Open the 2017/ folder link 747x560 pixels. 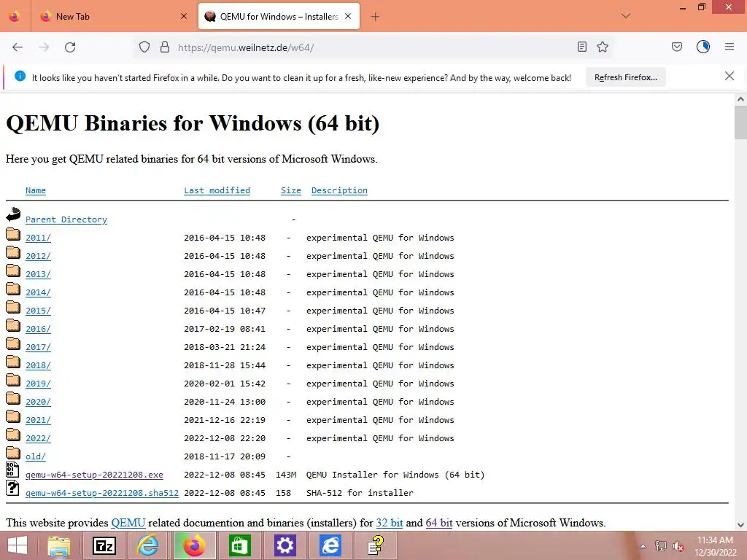(38, 347)
